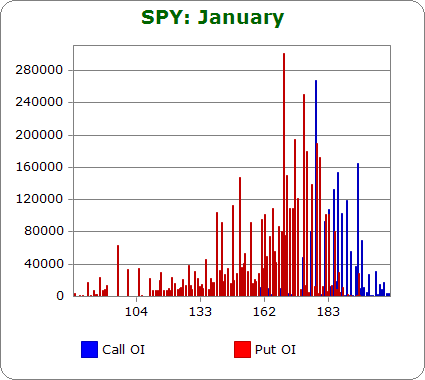Click the SPY: January chart title
Image resolution: width=425 pixels, height=380 pixels.
(213, 17)
